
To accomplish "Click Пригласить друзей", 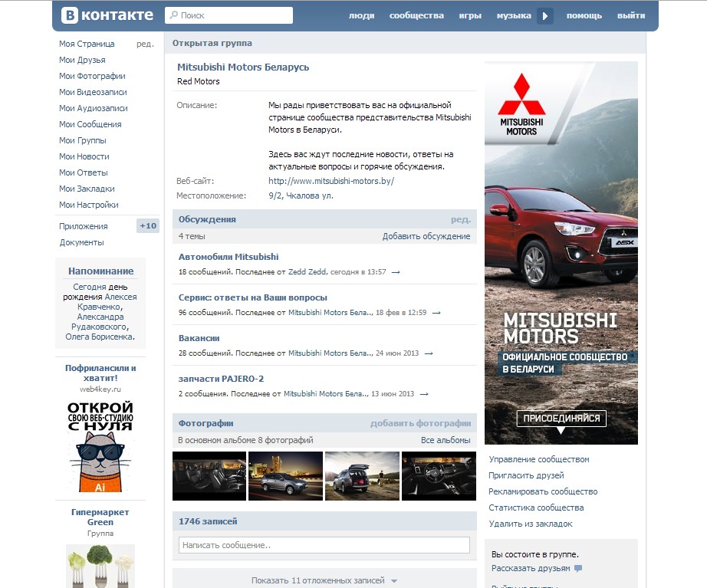I will point(526,476).
